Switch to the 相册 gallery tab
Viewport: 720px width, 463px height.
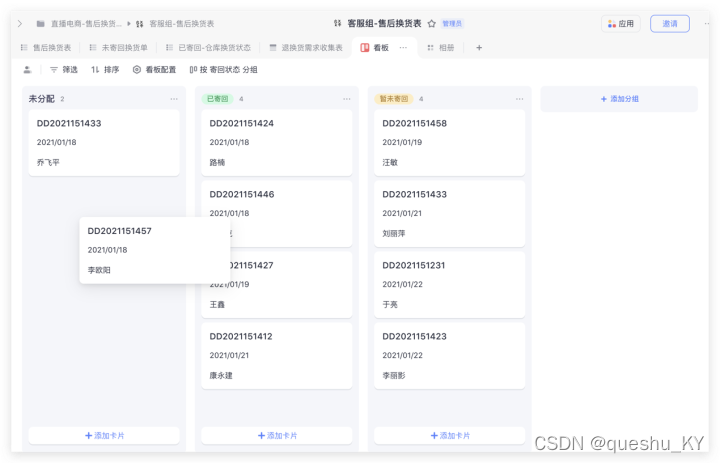[441, 48]
